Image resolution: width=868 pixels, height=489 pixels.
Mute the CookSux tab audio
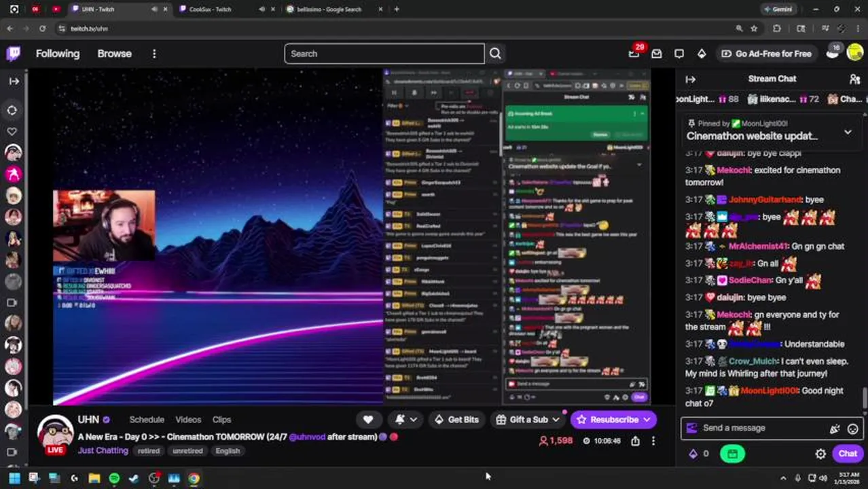pyautogui.click(x=262, y=10)
